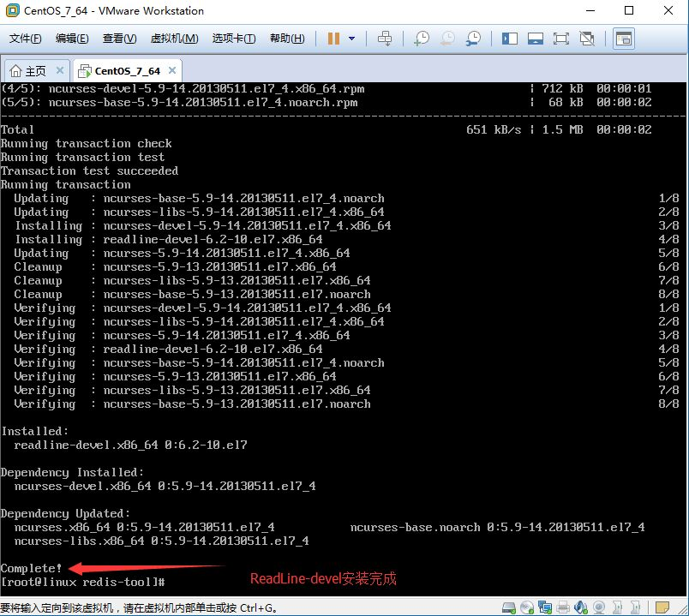689x616 pixels.
Task: Click the webcam device status icon
Action: pyautogui.click(x=599, y=607)
